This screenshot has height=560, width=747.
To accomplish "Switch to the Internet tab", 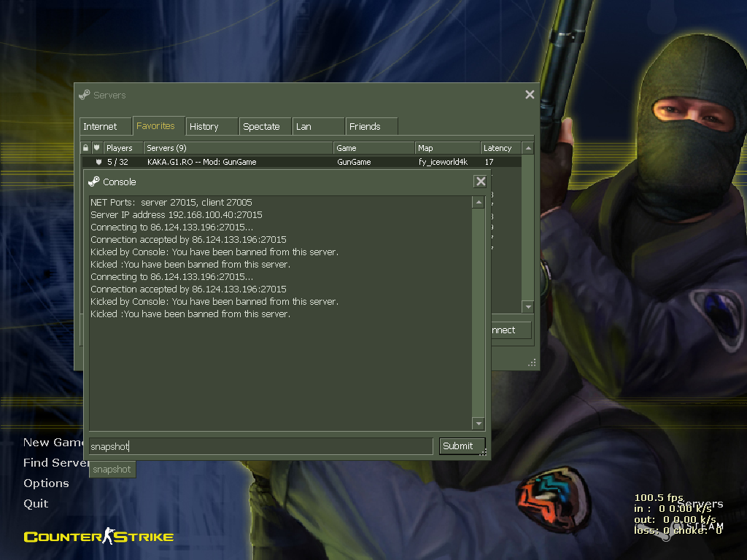I will coord(105,127).
